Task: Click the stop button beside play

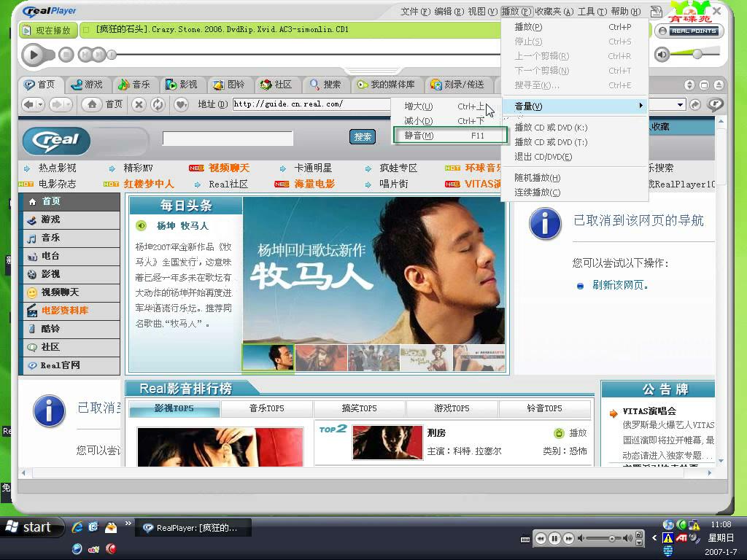Action: (66, 55)
